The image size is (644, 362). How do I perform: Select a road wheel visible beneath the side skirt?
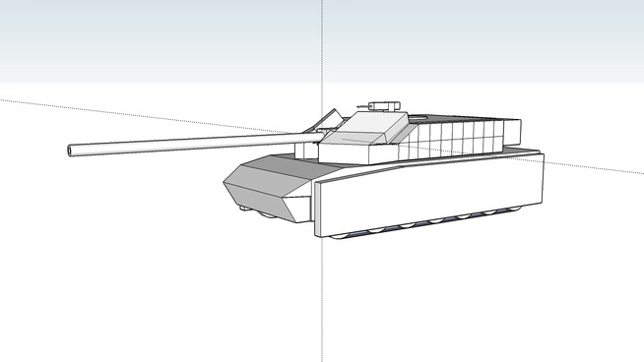click(408, 225)
